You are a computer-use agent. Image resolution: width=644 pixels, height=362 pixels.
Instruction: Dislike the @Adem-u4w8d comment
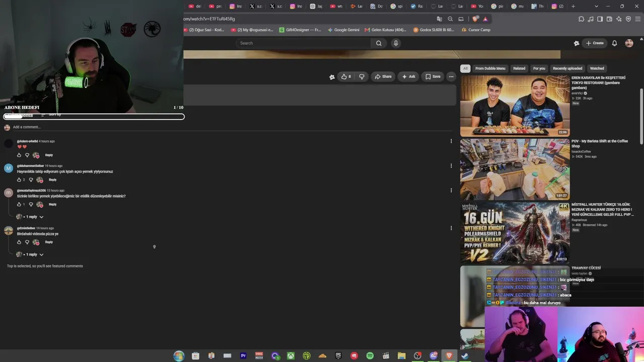(27, 155)
